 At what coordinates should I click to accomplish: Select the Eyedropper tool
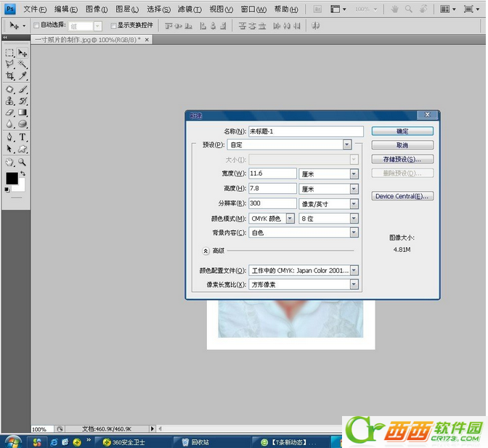(x=23, y=76)
